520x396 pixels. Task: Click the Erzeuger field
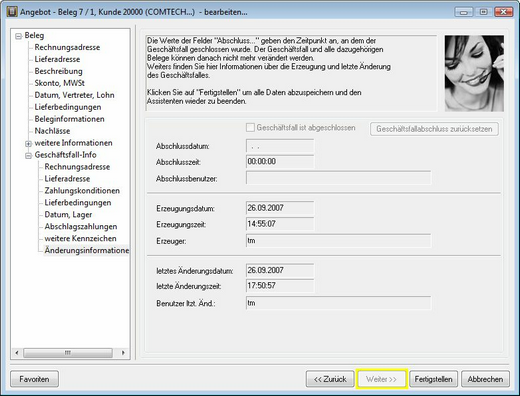[x=338, y=241]
